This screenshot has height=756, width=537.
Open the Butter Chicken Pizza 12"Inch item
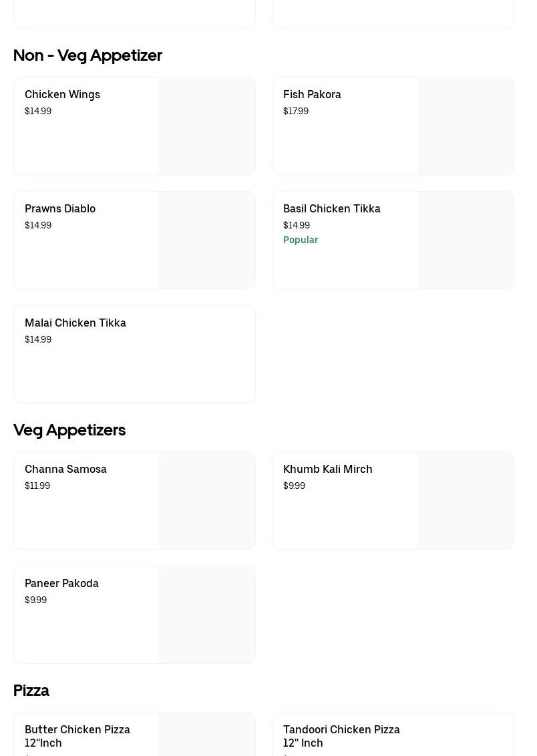77,736
